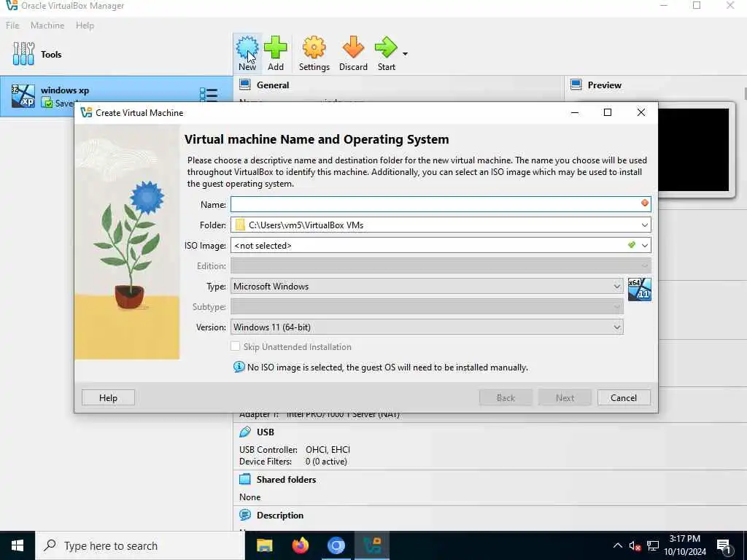The height and width of the screenshot is (560, 747).
Task: Click the folder icon in Folder field
Action: coord(240,225)
